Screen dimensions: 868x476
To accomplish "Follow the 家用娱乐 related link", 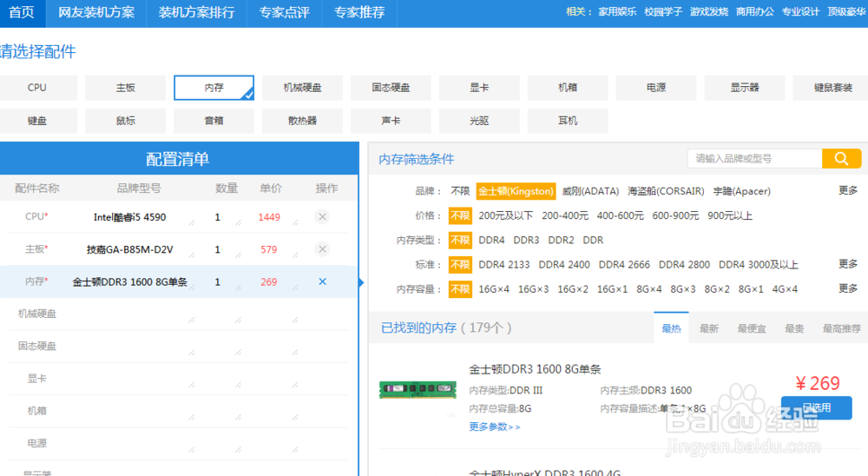I will coord(617,11).
